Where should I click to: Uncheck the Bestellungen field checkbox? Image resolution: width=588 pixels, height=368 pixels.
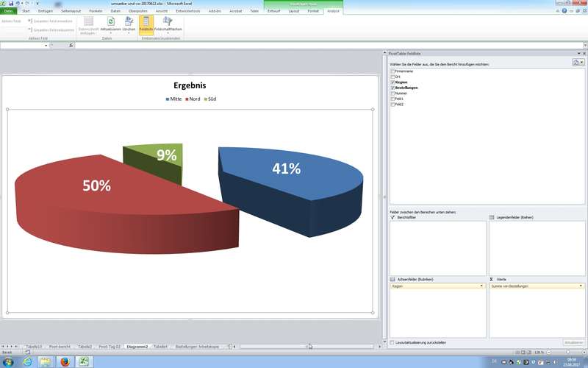(x=392, y=88)
